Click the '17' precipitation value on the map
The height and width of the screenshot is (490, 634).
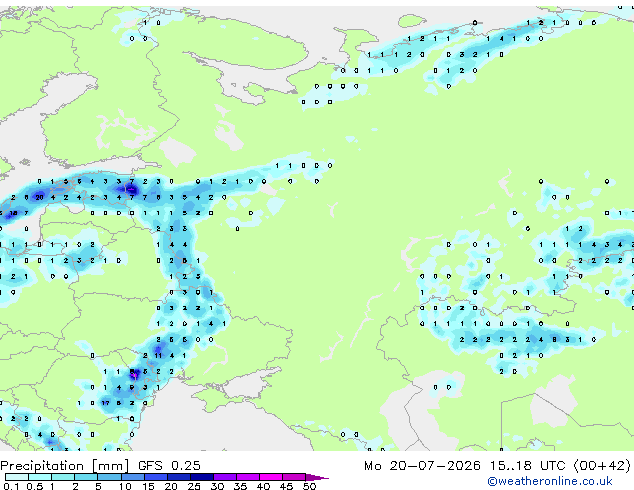105,403
